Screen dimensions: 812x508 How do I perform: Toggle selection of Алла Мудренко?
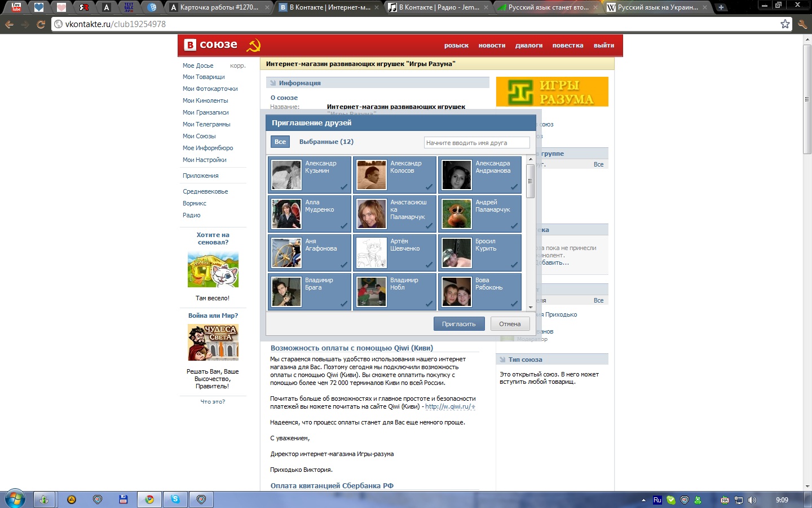[x=310, y=214]
